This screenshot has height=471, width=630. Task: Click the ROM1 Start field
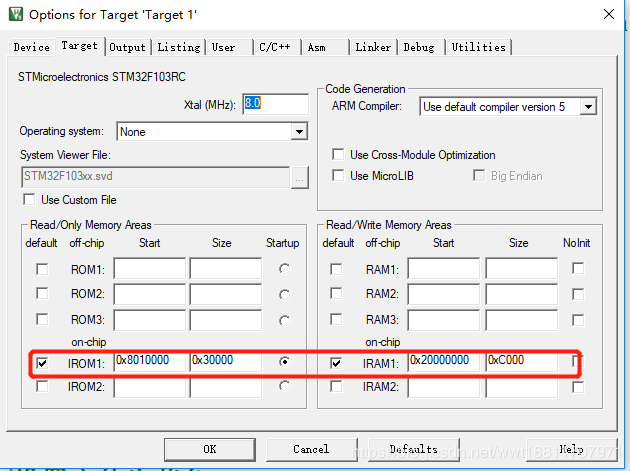pyautogui.click(x=149, y=268)
